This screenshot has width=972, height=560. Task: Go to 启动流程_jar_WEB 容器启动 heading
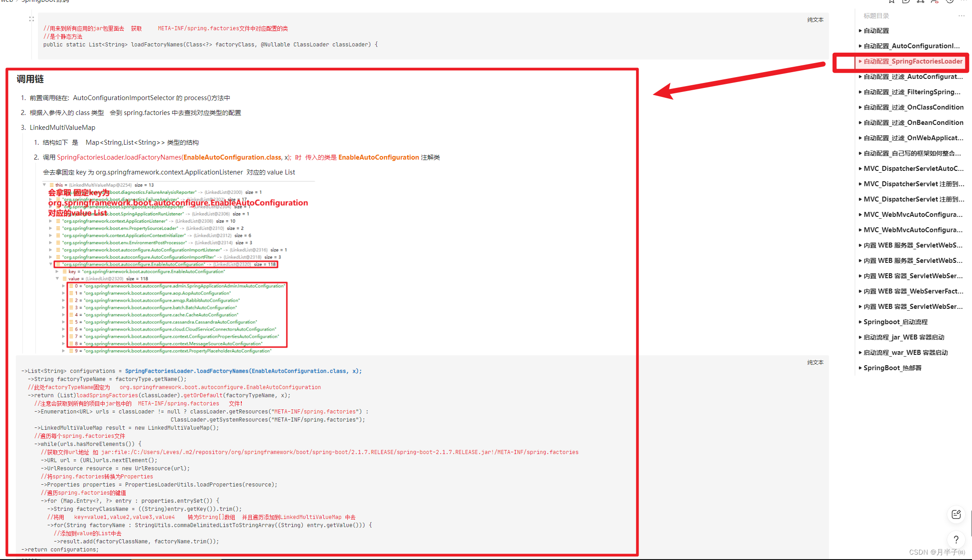click(x=904, y=337)
